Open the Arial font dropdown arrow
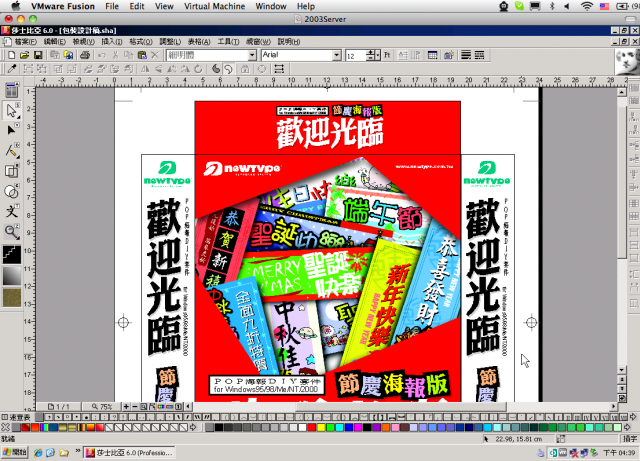This screenshot has height=461, width=640. (x=336, y=55)
